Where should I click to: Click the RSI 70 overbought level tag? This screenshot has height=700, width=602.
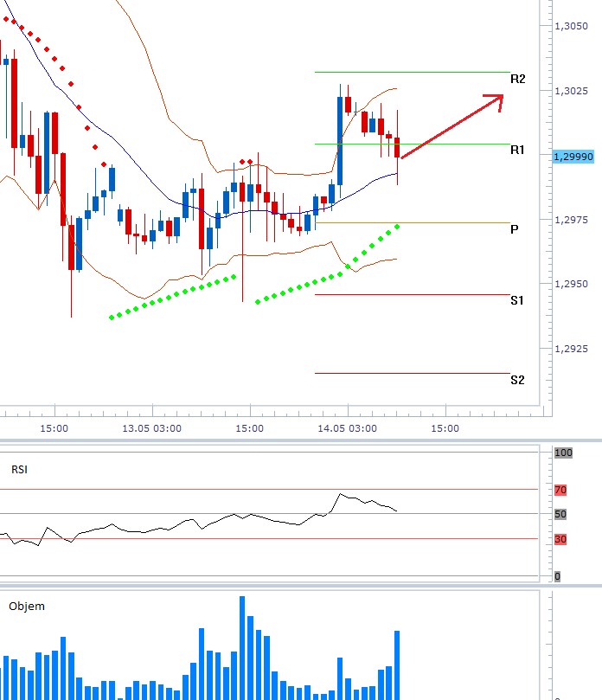[560, 490]
